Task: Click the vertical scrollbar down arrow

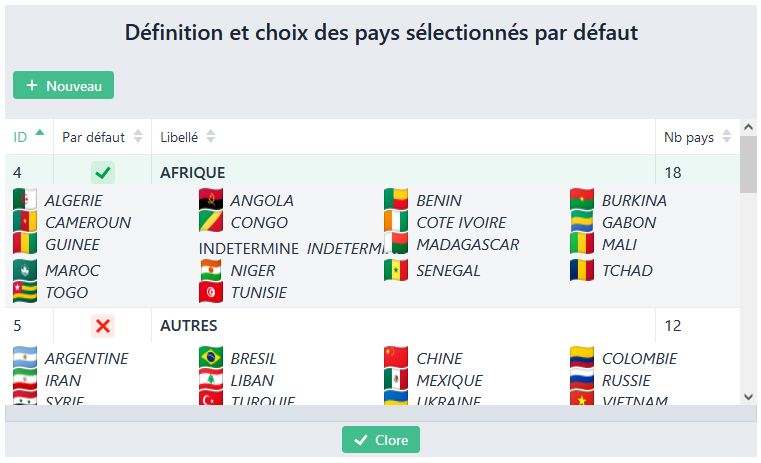Action: (748, 397)
